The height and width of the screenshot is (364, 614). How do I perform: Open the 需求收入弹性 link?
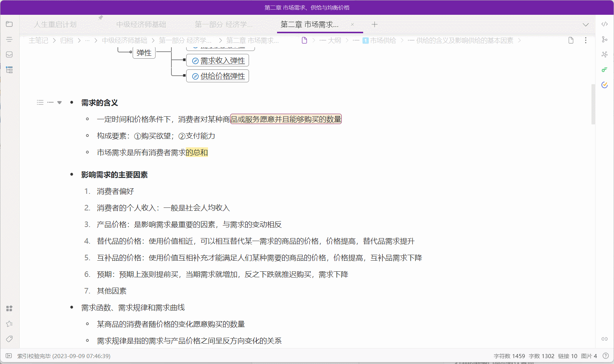tap(222, 60)
